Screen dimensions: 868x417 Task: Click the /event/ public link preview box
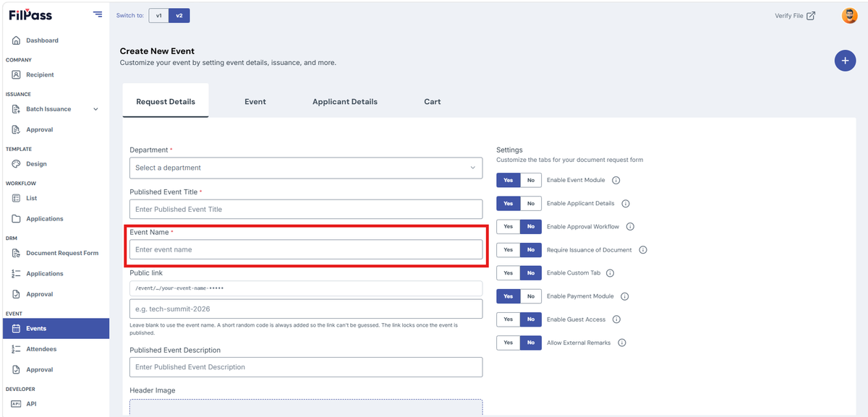pos(306,288)
